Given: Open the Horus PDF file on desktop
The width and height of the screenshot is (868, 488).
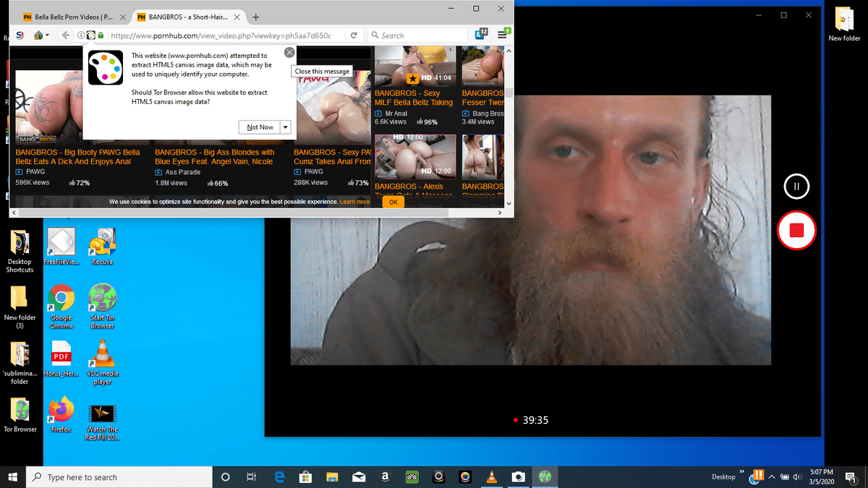Looking at the screenshot, I should pos(61,359).
